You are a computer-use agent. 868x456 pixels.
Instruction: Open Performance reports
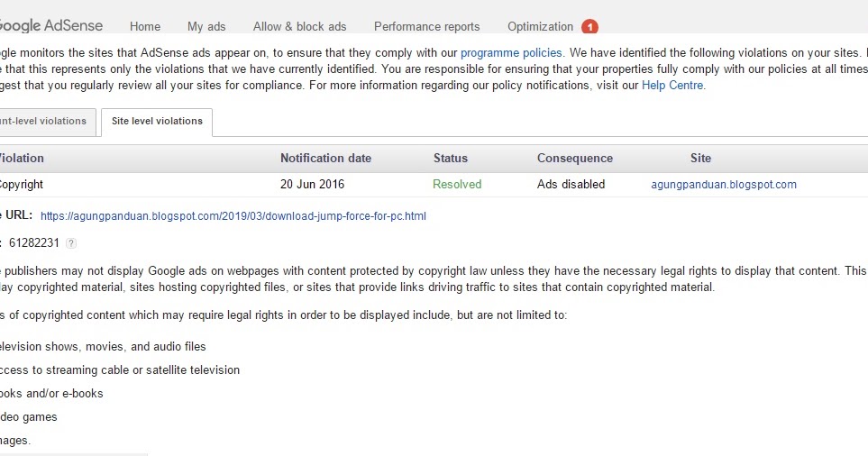coord(427,26)
